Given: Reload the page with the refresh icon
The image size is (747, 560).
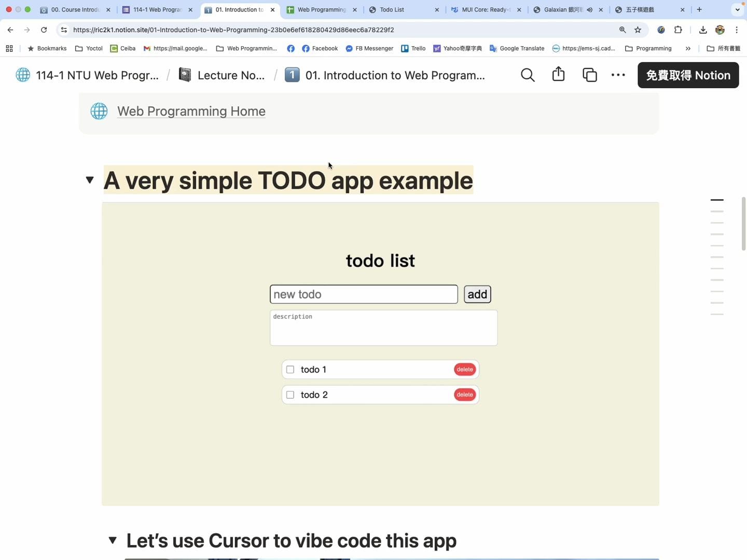Looking at the screenshot, I should (x=44, y=30).
